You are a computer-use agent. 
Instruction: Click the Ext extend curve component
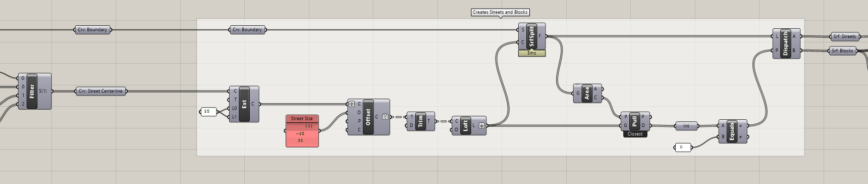tap(244, 104)
